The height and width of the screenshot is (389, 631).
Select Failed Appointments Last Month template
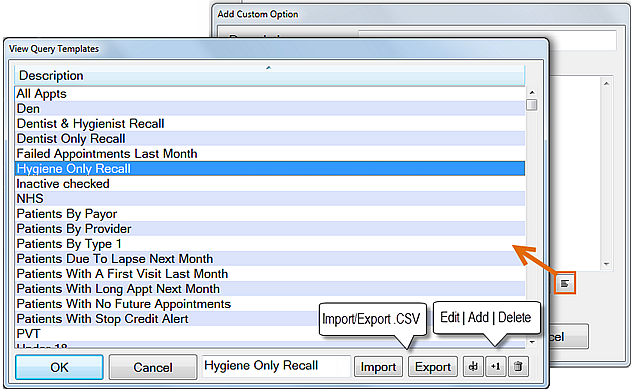click(x=270, y=154)
